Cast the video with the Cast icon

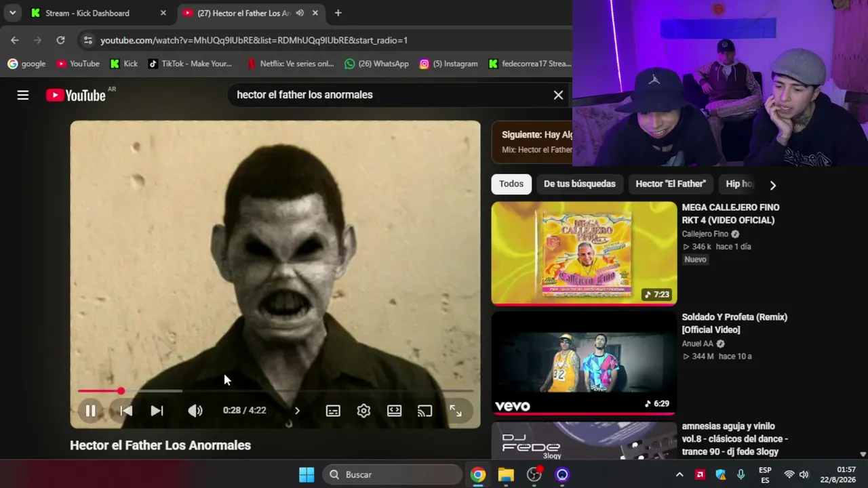[425, 411]
